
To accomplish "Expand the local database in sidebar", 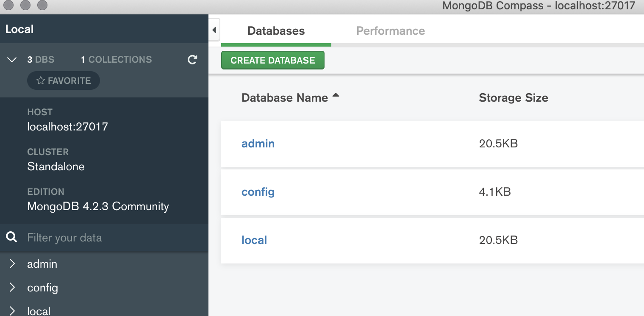I will pos(12,310).
